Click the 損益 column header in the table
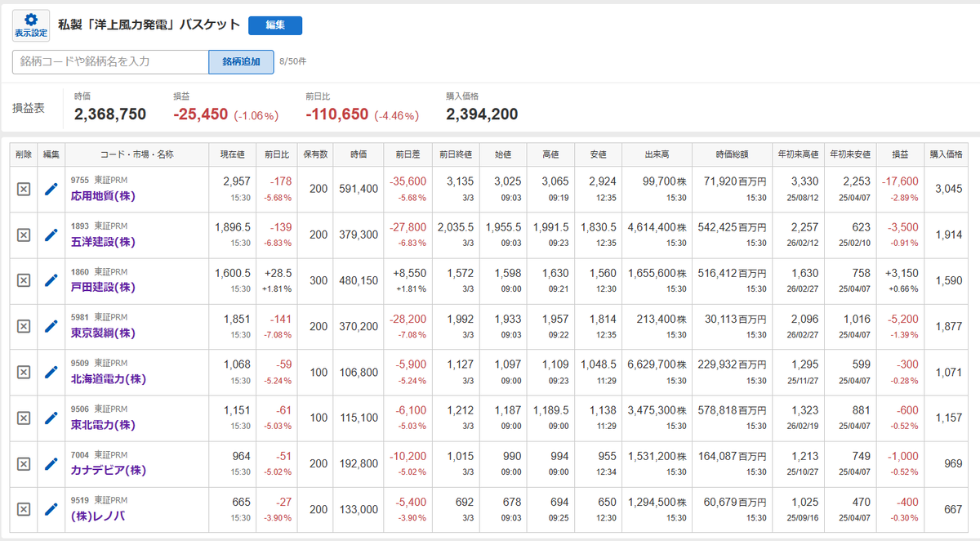 pyautogui.click(x=899, y=154)
